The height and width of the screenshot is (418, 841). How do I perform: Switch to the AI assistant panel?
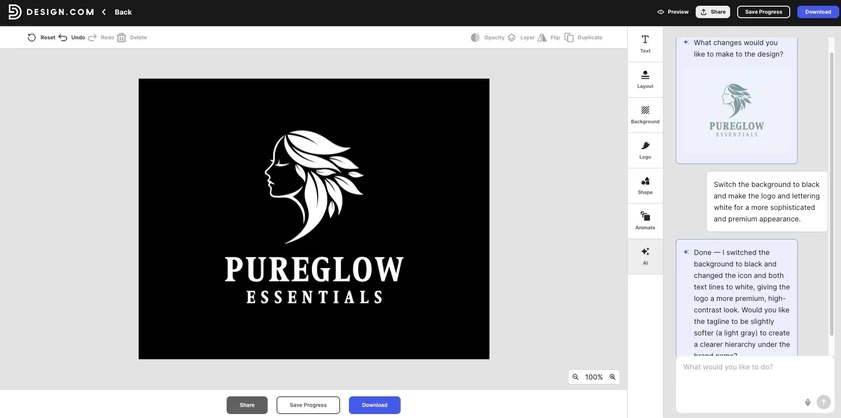tap(645, 256)
